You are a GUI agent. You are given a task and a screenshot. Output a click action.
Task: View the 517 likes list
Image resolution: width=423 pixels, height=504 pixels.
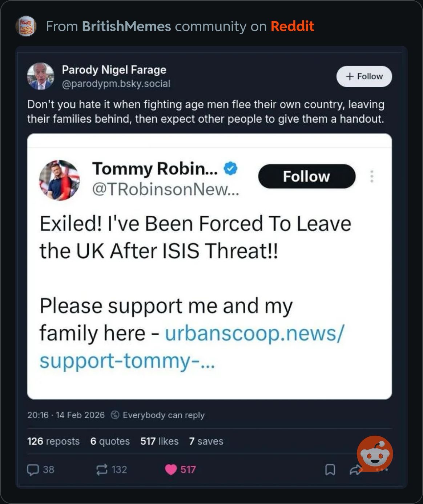click(x=160, y=441)
